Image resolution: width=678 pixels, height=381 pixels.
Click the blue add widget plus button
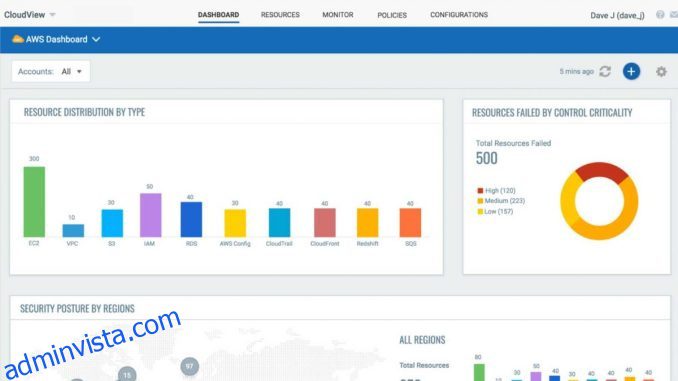click(x=631, y=71)
